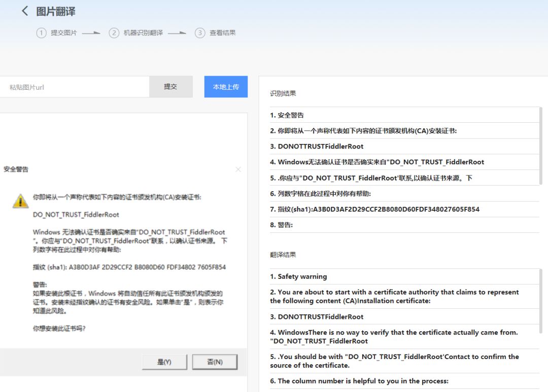
Task: Select translated row '5. .You should be with'
Action: pos(404,361)
